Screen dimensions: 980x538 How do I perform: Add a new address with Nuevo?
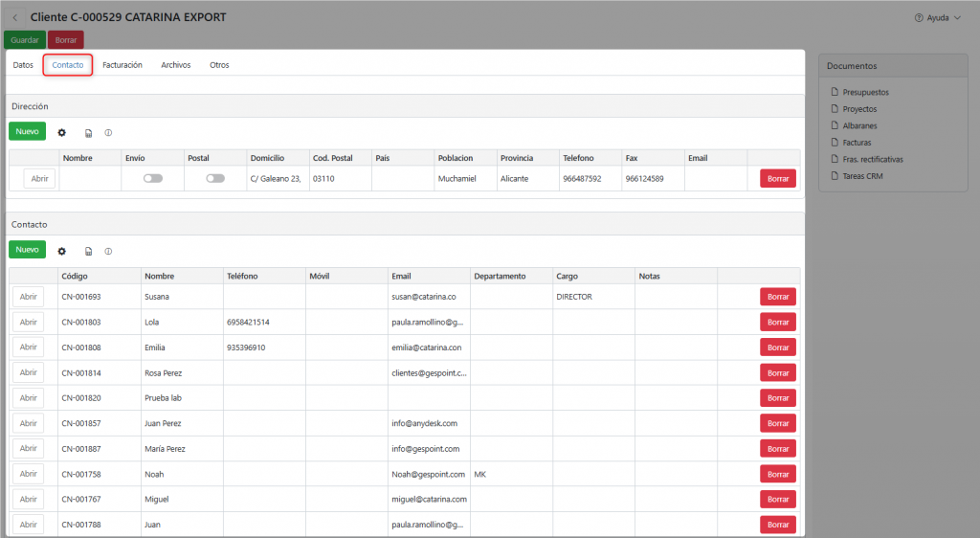pos(27,131)
